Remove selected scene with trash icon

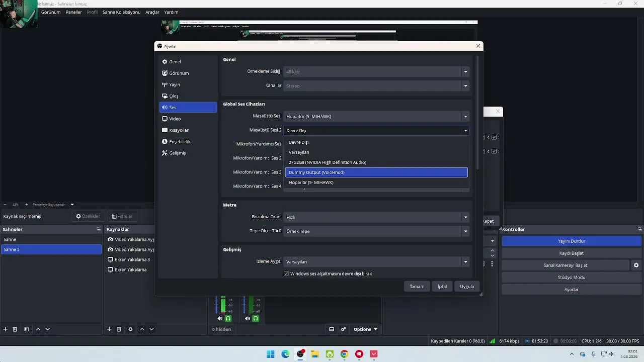coord(15,329)
